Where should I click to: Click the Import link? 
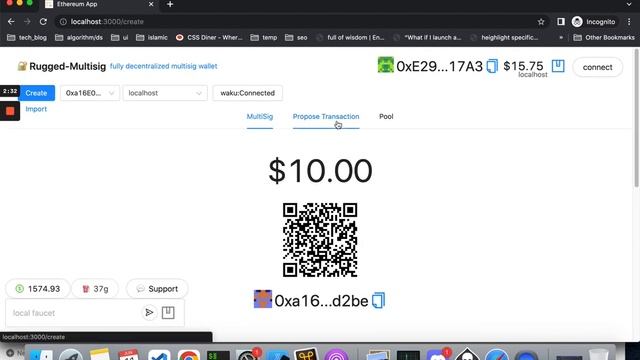36,109
